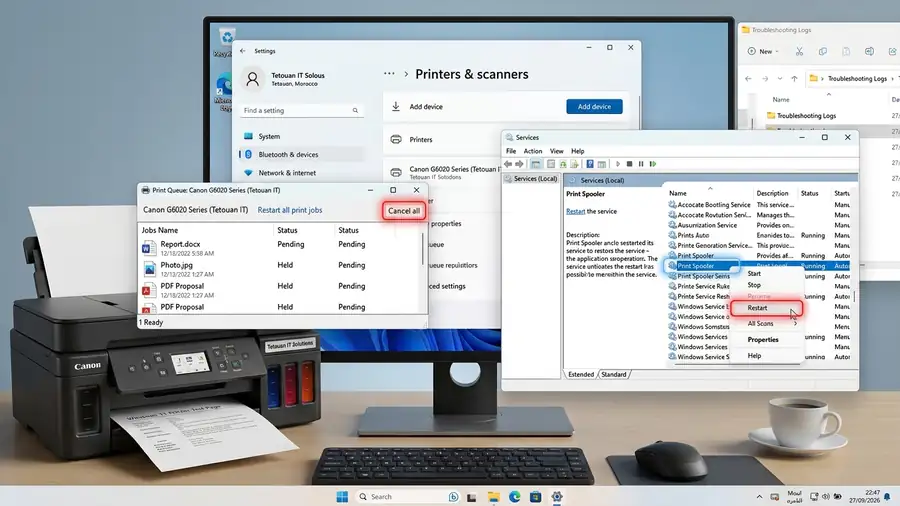Open File Explorer from the taskbar
Image resolution: width=900 pixels, height=506 pixels.
(x=494, y=497)
